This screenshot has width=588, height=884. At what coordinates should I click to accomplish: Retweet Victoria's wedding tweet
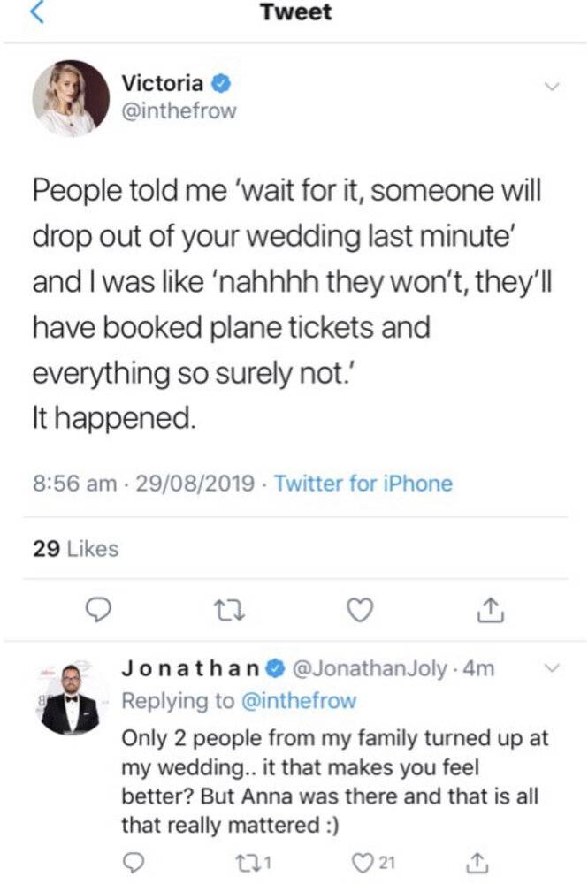(229, 611)
